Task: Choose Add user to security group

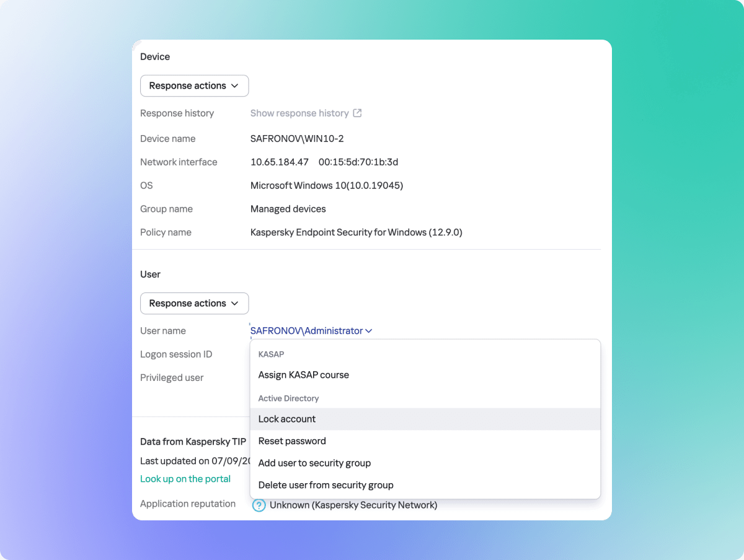Action: click(x=425, y=463)
